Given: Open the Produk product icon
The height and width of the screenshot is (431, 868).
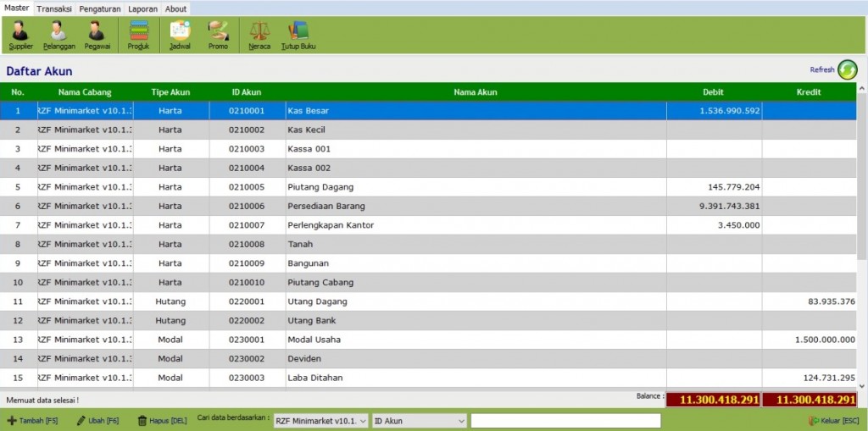Looking at the screenshot, I should pyautogui.click(x=138, y=36).
